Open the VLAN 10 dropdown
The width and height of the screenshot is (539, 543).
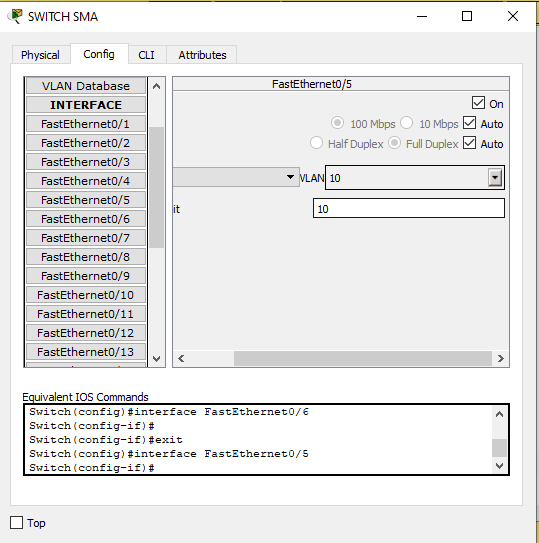coord(495,178)
